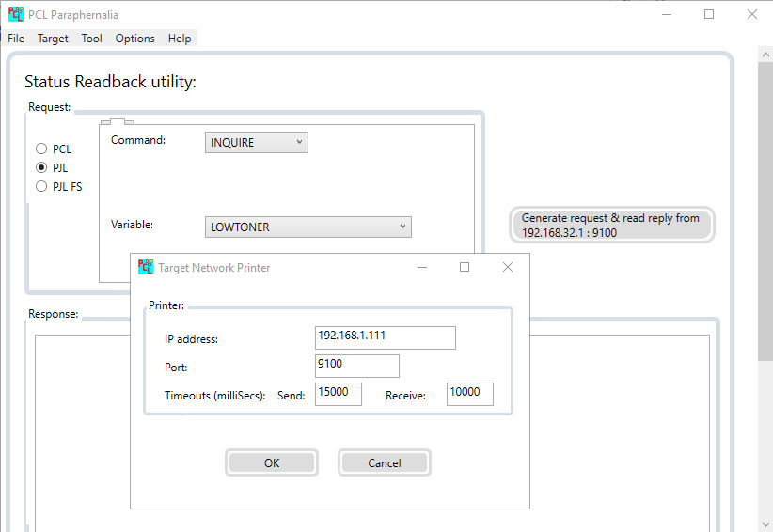Click the Timeouts (milliSecs) label
The width and height of the screenshot is (773, 532).
pos(215,396)
